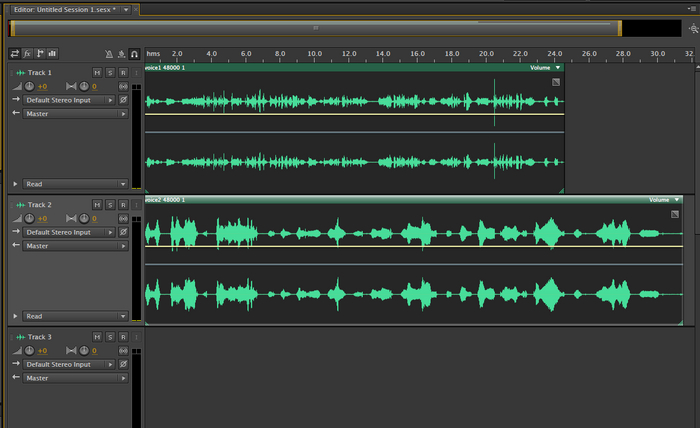The width and height of the screenshot is (700, 428).
Task: Switch track controls to the Sends view
Action: click(x=39, y=53)
